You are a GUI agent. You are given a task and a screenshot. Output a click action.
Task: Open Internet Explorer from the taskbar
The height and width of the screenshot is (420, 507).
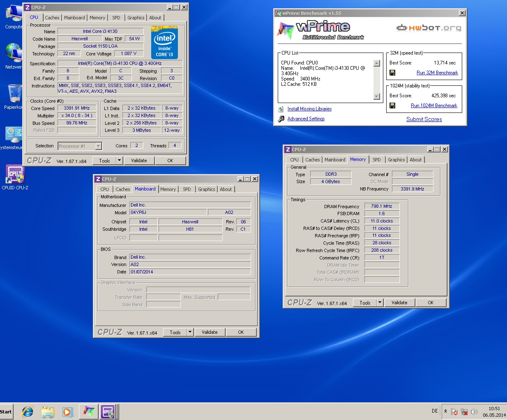coord(28,412)
